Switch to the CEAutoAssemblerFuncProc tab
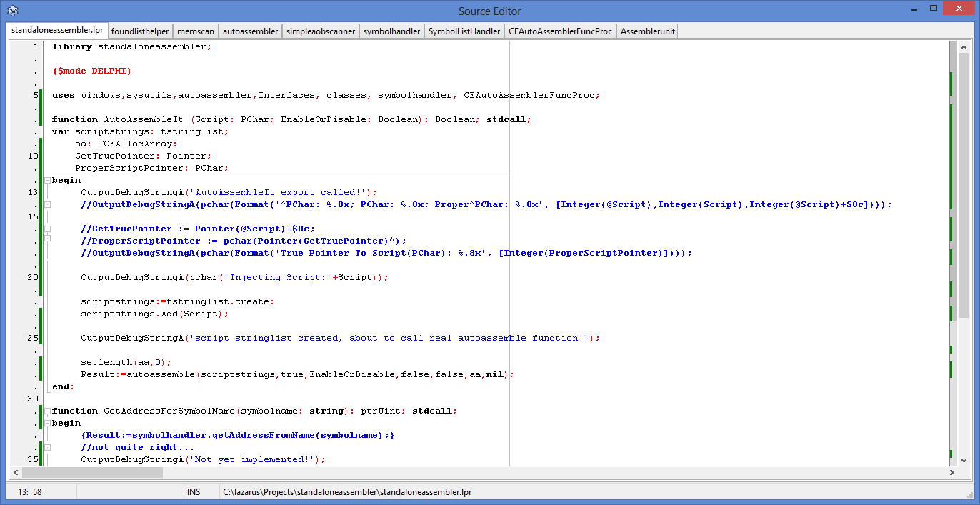The width and height of the screenshot is (980, 505). pos(560,31)
